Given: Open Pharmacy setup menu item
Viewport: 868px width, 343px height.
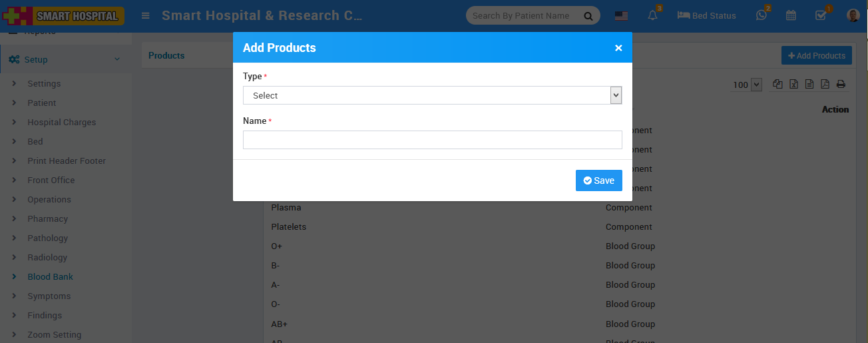Looking at the screenshot, I should click(47, 218).
